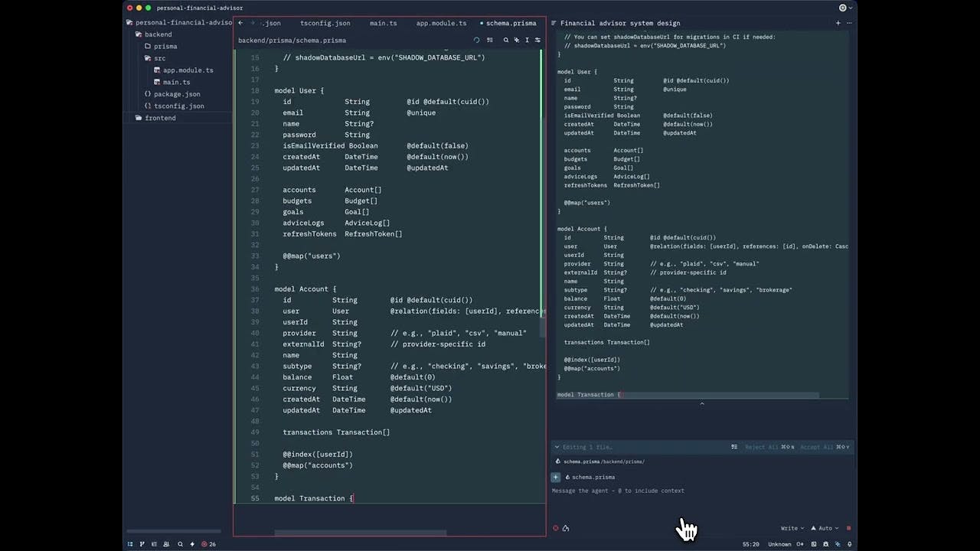Start a new agent thread with plus
This screenshot has width=980, height=551.
tap(838, 23)
